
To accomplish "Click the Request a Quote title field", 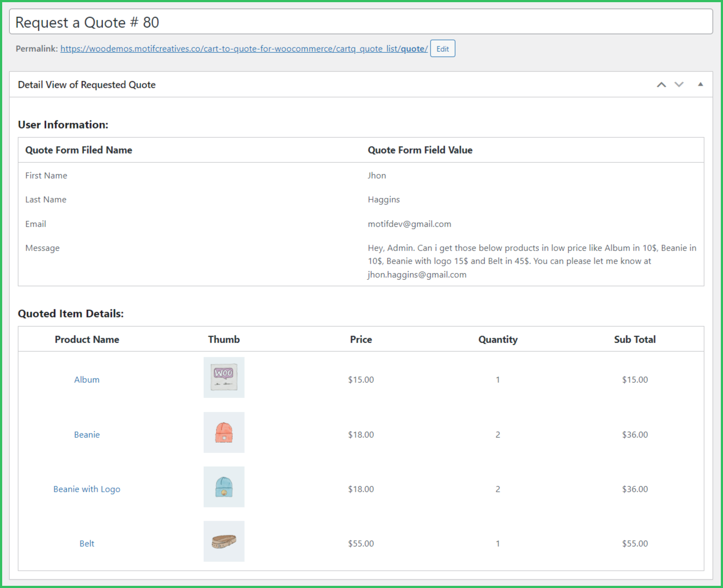I will pyautogui.click(x=361, y=22).
